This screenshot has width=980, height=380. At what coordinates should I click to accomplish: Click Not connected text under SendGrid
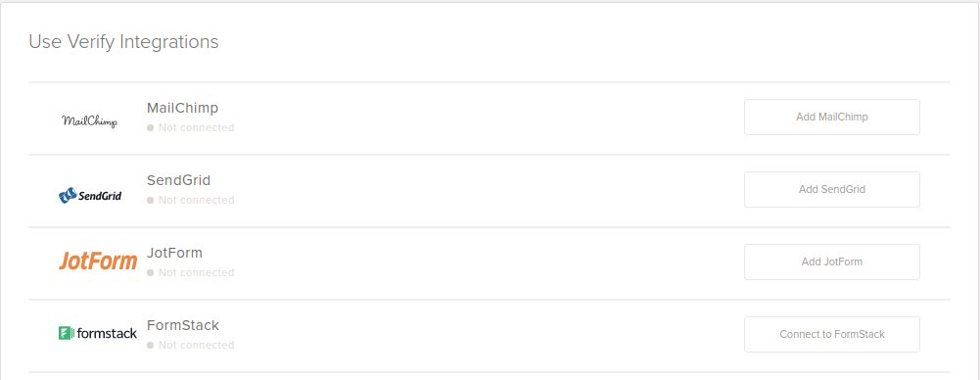196,200
